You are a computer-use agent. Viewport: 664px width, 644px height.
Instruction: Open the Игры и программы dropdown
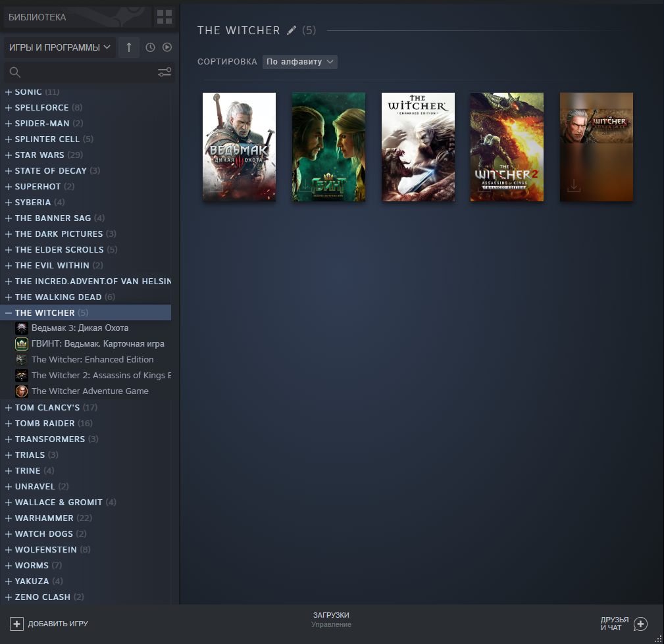[x=60, y=47]
